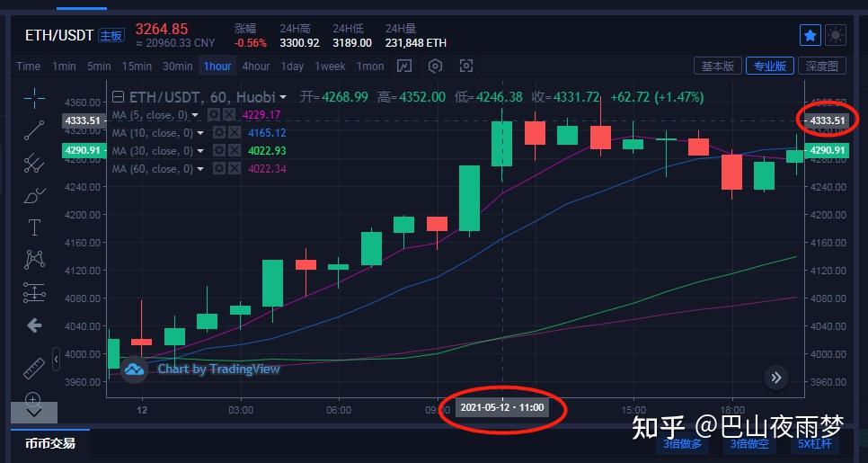Screen dimensions: 868x463
Task: Switch to 基本版 basic chart
Action: [717, 66]
